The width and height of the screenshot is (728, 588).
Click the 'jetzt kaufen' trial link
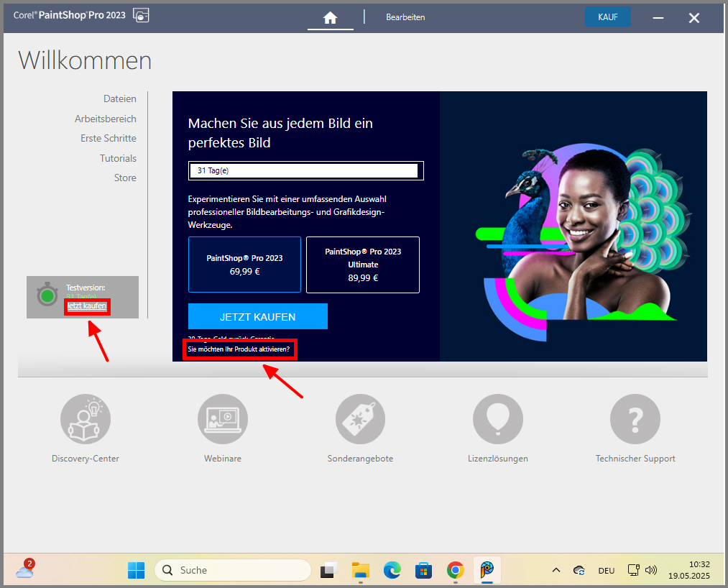(x=86, y=306)
